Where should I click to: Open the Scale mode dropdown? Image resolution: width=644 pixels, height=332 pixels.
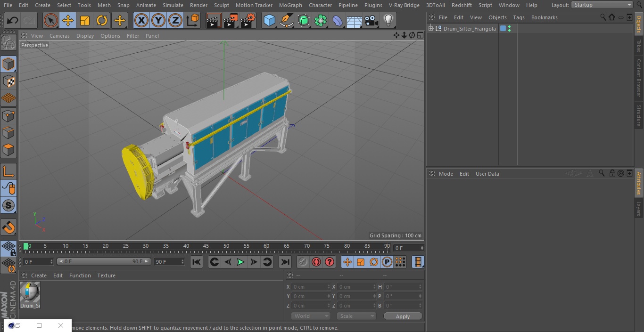tap(356, 316)
